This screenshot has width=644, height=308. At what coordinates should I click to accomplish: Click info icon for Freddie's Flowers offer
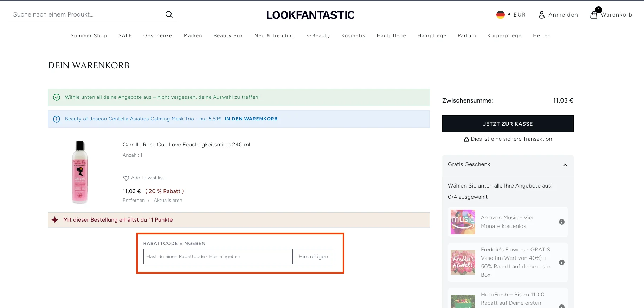click(x=562, y=262)
